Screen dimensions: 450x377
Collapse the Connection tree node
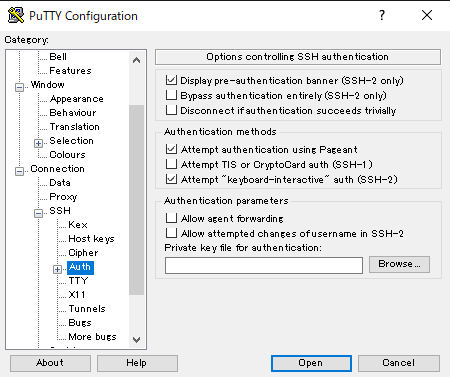pyautogui.click(x=20, y=171)
